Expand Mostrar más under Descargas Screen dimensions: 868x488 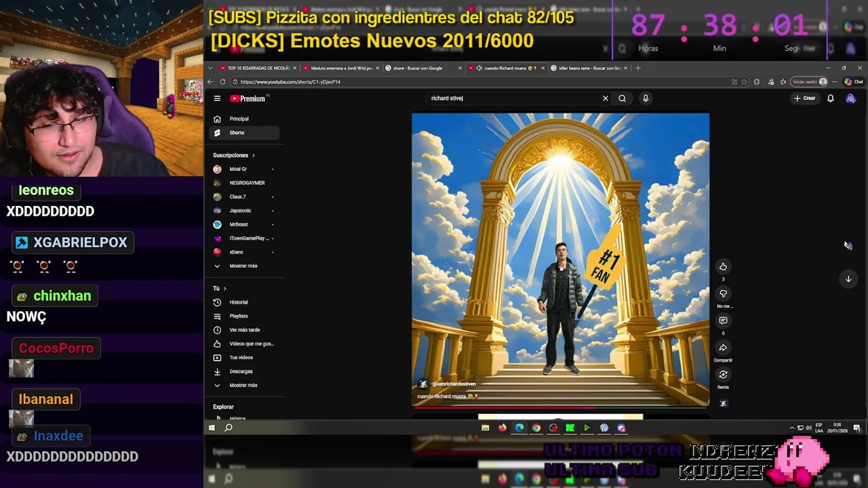pyautogui.click(x=244, y=385)
